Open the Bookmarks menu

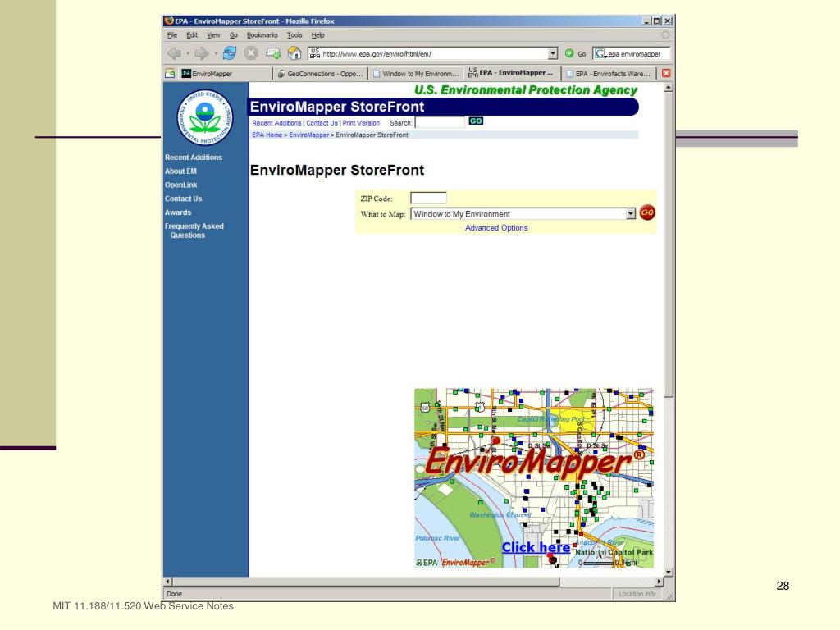click(x=262, y=35)
